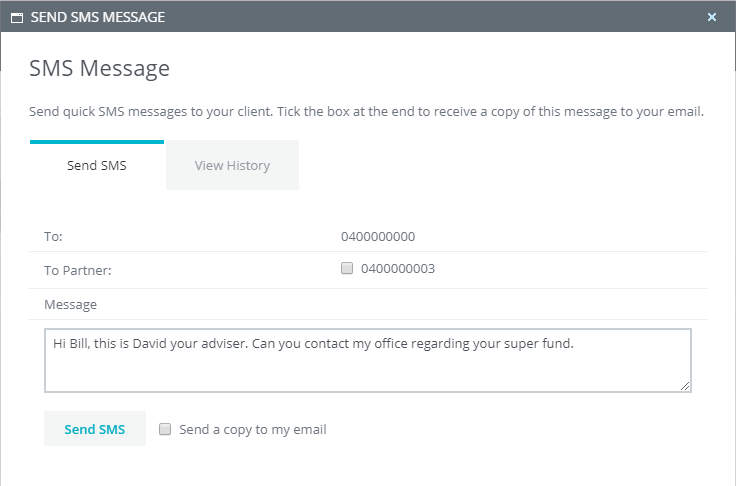Click the teal indicator above the Send SMS tab
This screenshot has height=486, width=736.
click(x=97, y=142)
